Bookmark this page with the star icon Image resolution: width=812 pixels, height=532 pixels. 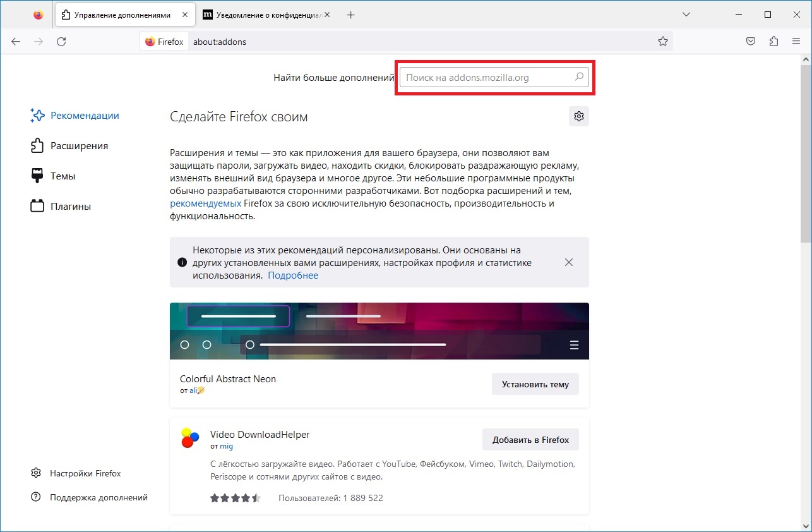(662, 42)
